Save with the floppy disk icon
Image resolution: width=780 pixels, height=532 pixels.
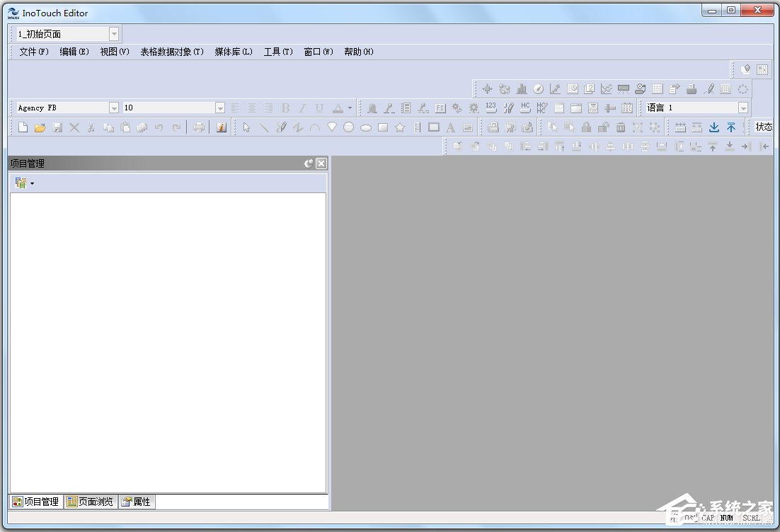coord(58,127)
